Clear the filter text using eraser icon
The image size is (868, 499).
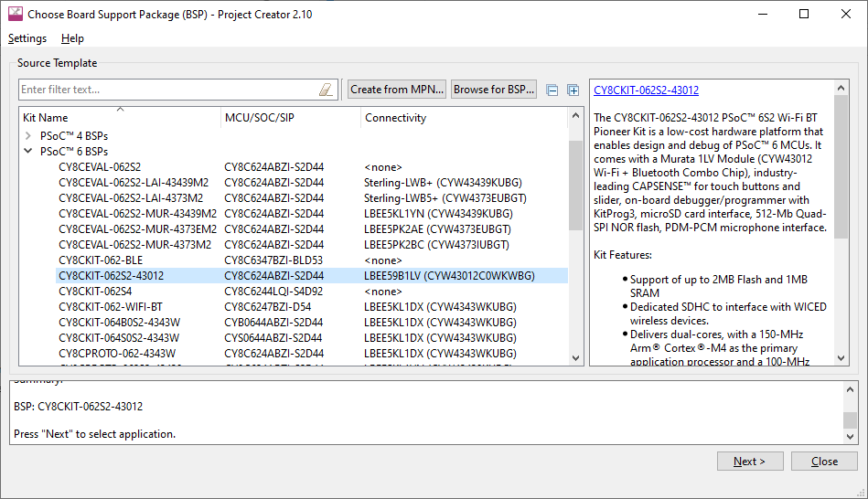326,90
